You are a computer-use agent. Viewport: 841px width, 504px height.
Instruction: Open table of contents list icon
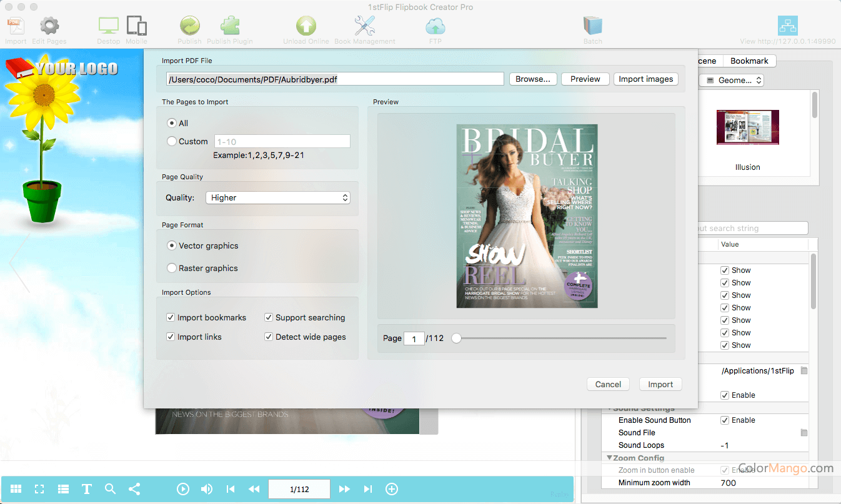(63, 489)
